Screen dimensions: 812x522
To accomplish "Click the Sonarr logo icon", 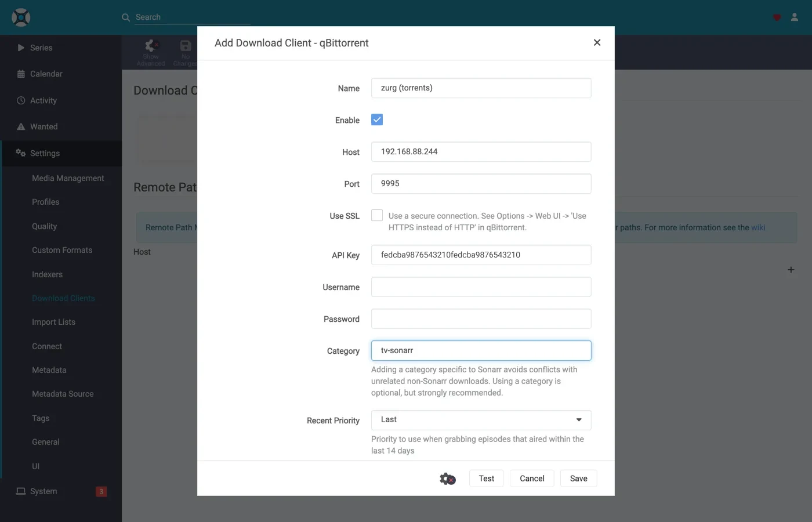I will 21,17.
